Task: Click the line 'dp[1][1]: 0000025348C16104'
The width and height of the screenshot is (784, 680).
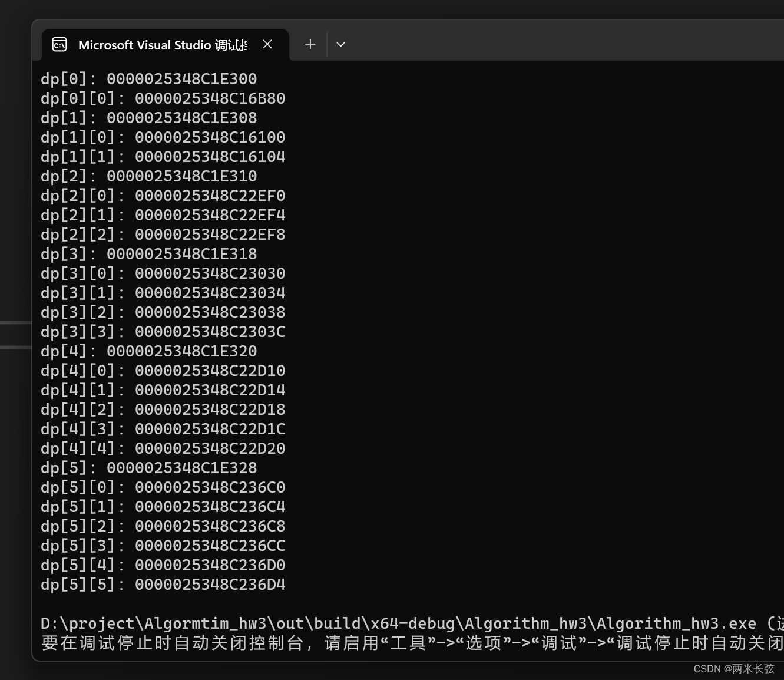Action: [x=163, y=157]
